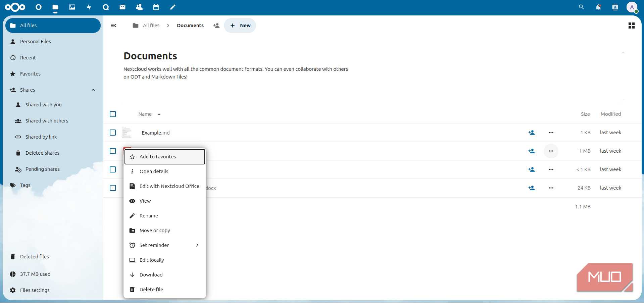The width and height of the screenshot is (644, 303).
Task: Open the notifications bell
Action: (x=598, y=7)
